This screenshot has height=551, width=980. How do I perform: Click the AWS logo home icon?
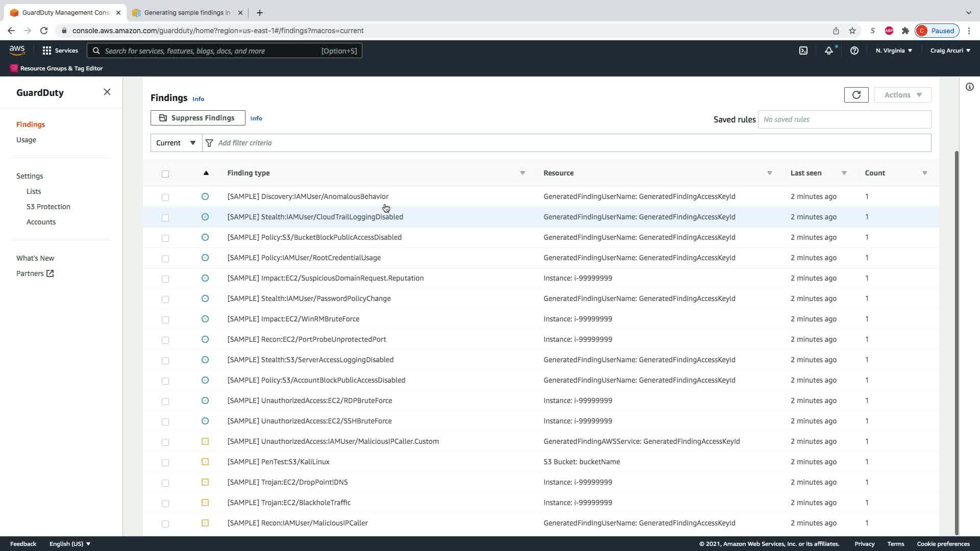[x=17, y=50]
